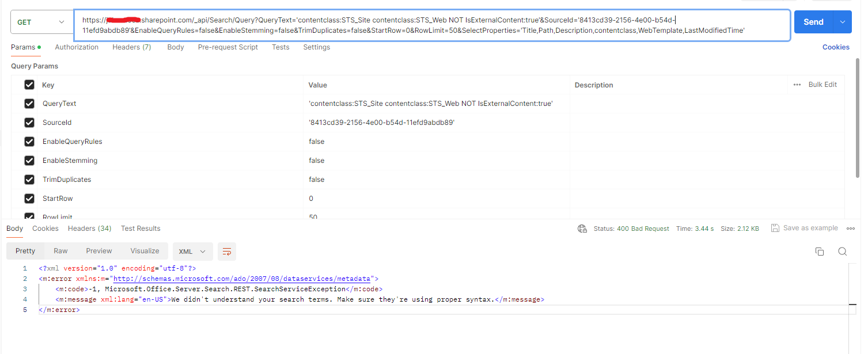
Task: Click the network information globe icon
Action: [x=582, y=228]
